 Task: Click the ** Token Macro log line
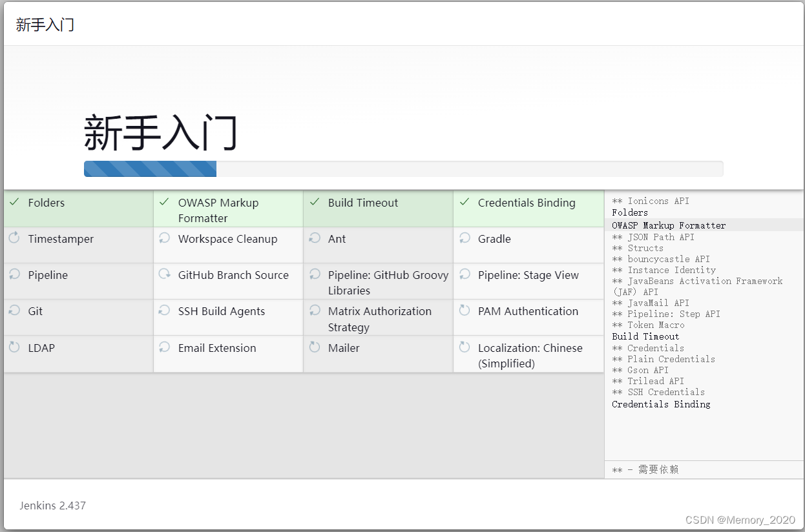click(x=648, y=325)
